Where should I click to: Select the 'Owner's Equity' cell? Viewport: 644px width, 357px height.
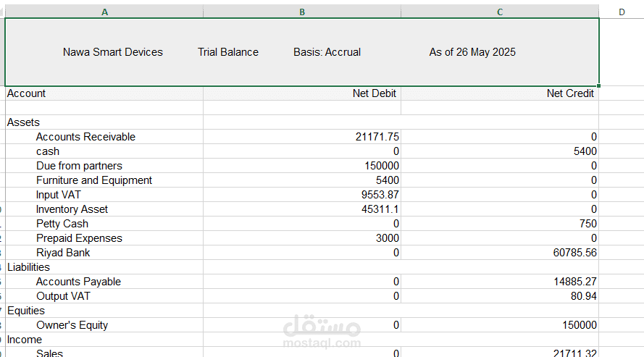(x=104, y=325)
